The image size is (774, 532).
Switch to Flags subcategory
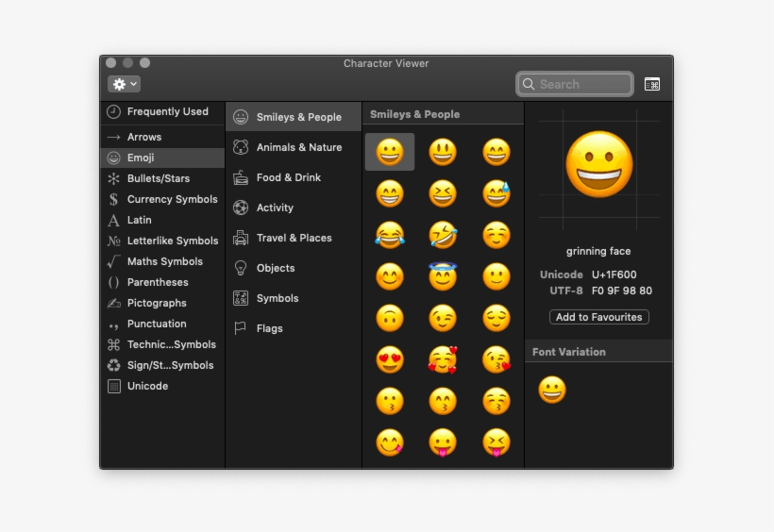(294, 327)
